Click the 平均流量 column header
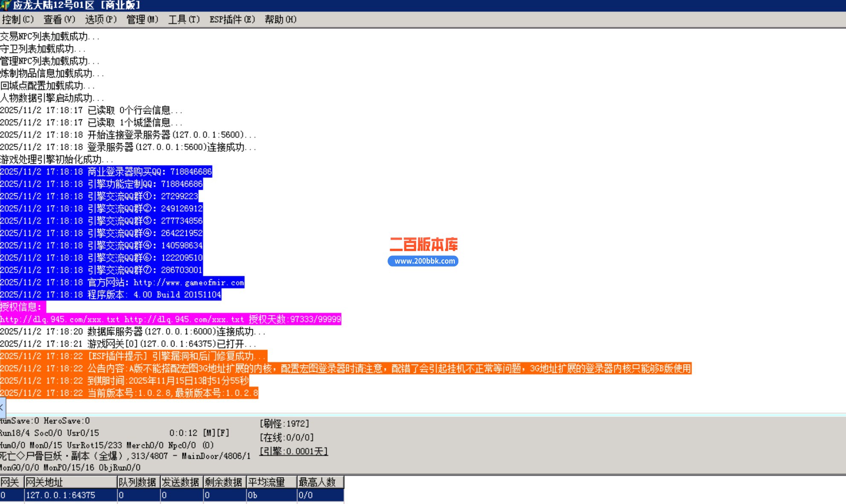This screenshot has height=504, width=846. tap(271, 482)
